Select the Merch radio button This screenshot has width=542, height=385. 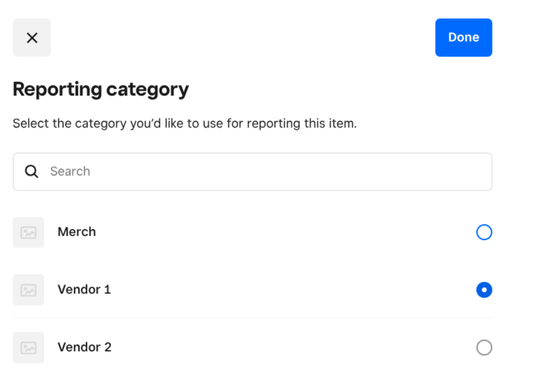coord(484,232)
